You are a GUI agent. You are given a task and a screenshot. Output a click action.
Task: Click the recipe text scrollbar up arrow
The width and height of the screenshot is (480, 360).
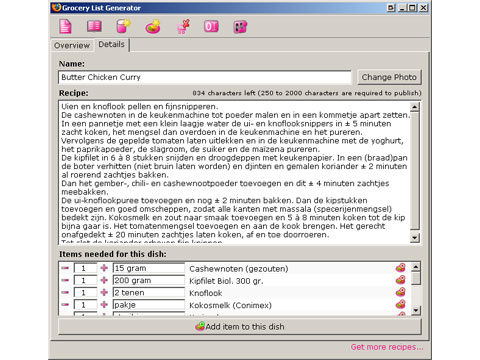[x=415, y=107]
